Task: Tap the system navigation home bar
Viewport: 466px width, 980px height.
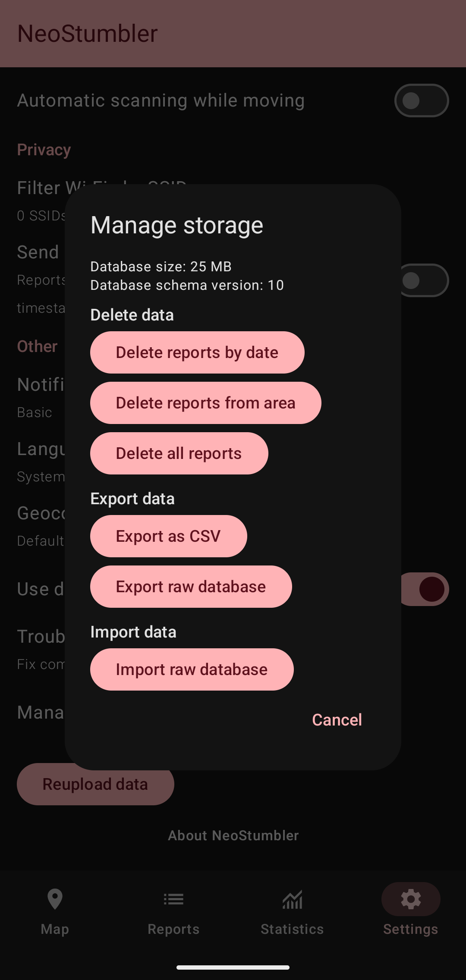Action: (x=233, y=967)
